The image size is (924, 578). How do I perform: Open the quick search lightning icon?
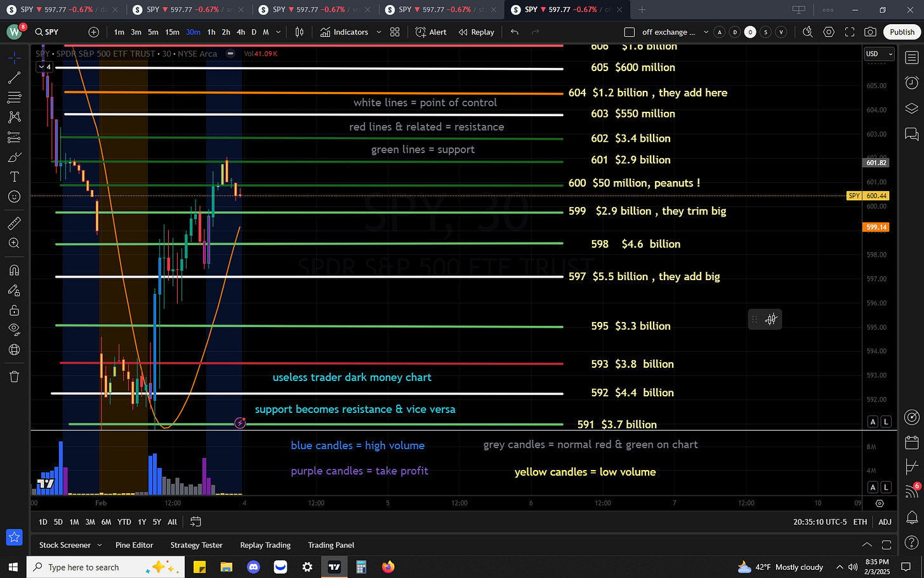tap(808, 32)
